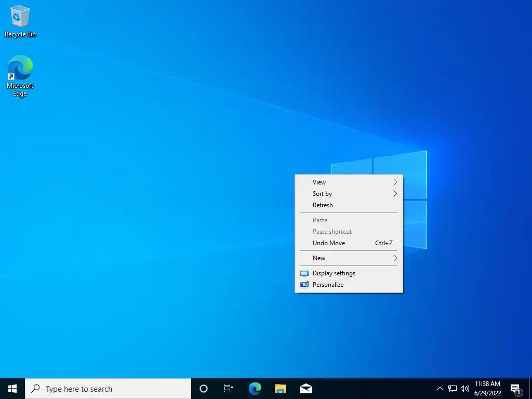Expand the New submenu

[349, 258]
